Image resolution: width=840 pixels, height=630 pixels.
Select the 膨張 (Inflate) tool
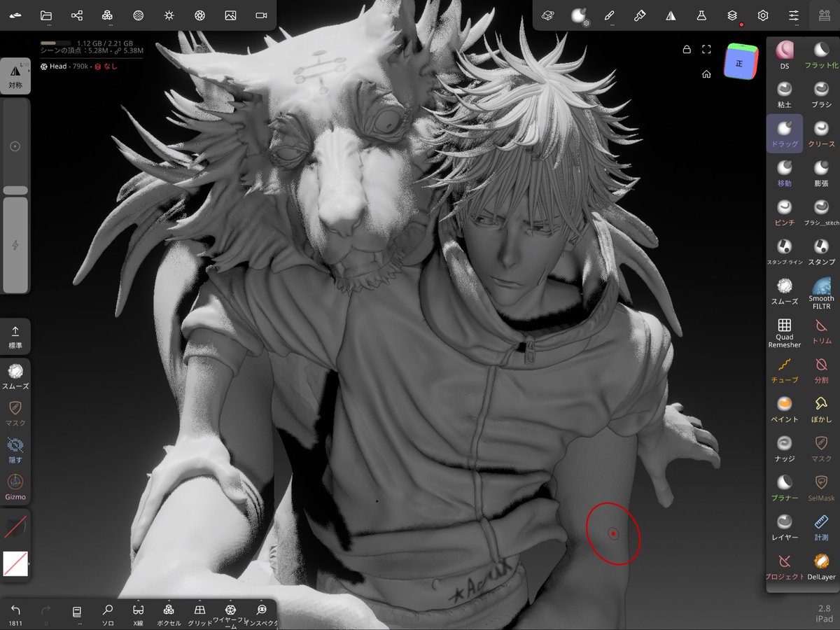821,173
